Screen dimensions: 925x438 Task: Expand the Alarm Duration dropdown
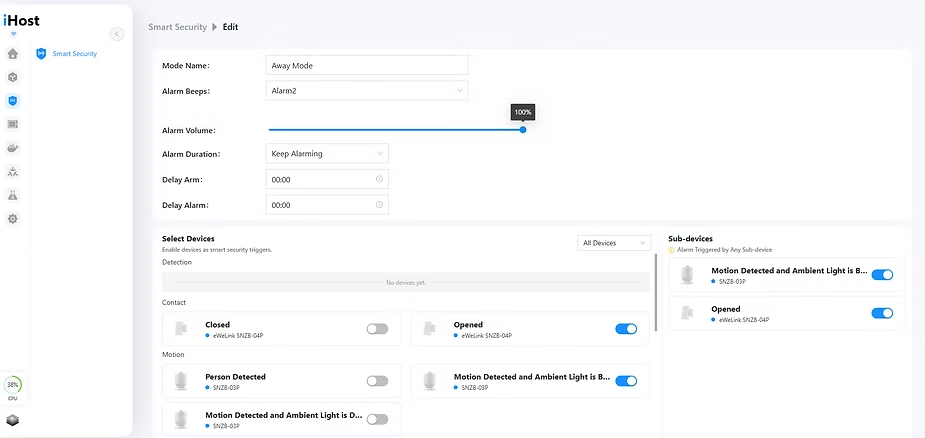pos(328,154)
